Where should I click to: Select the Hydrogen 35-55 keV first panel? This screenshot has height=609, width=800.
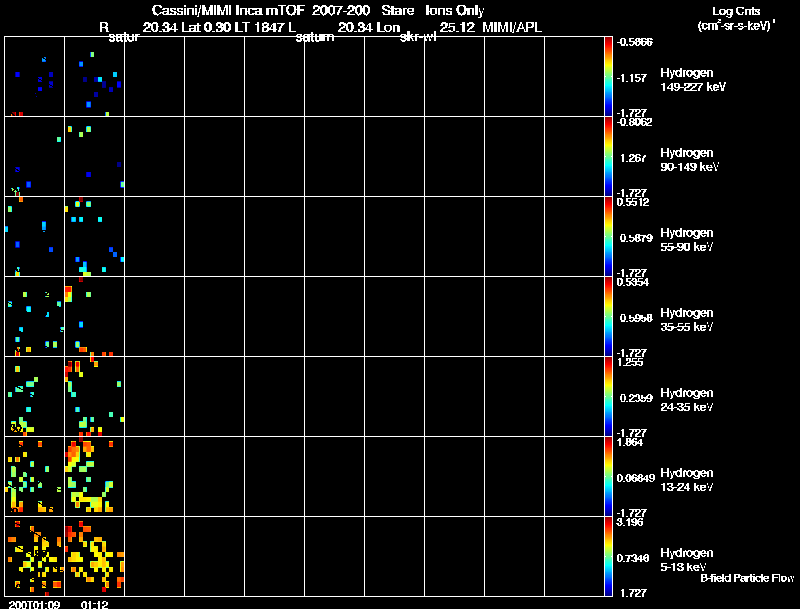tap(35, 317)
